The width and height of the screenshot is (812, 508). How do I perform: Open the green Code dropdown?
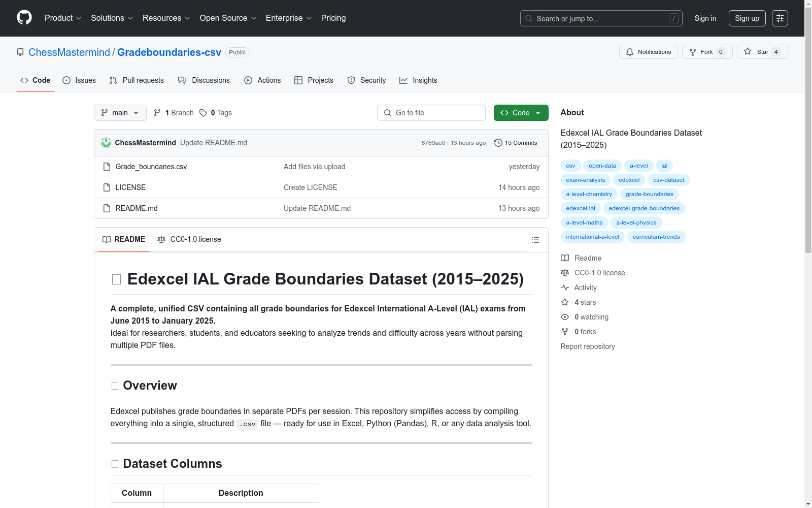coord(521,113)
